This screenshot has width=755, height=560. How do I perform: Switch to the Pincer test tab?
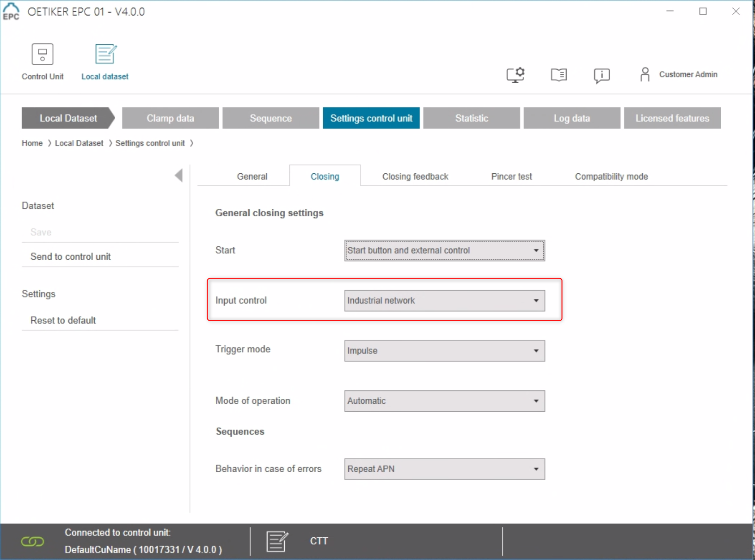[511, 177]
